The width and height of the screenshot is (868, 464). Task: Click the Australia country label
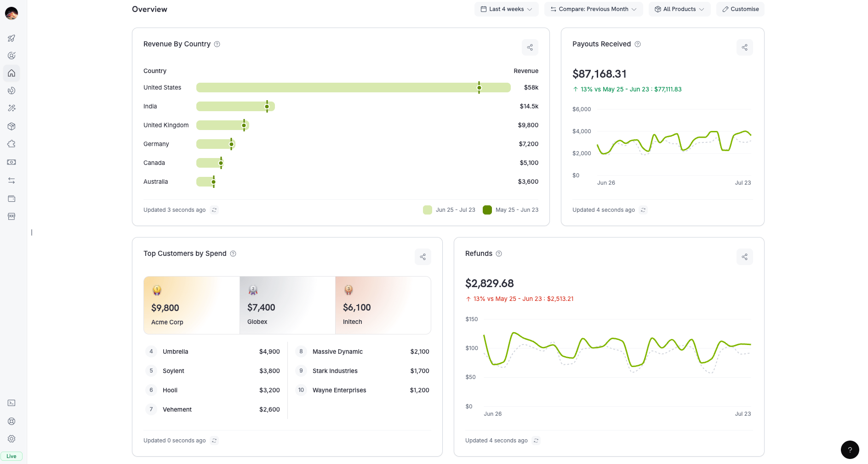coord(155,181)
